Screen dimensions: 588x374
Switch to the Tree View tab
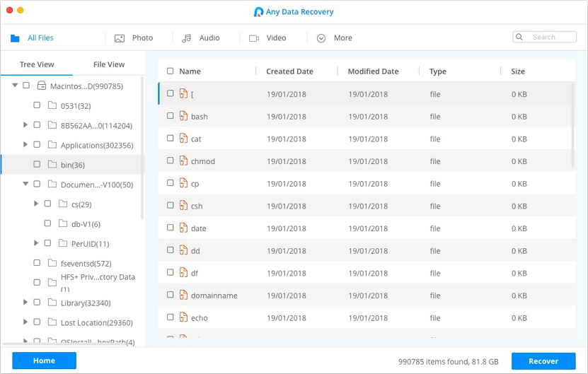[x=37, y=64]
